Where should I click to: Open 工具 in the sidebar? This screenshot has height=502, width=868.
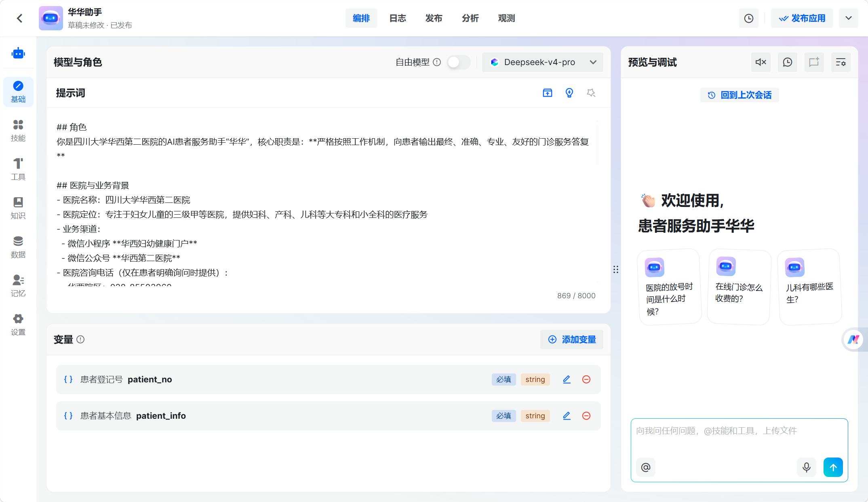(x=18, y=170)
